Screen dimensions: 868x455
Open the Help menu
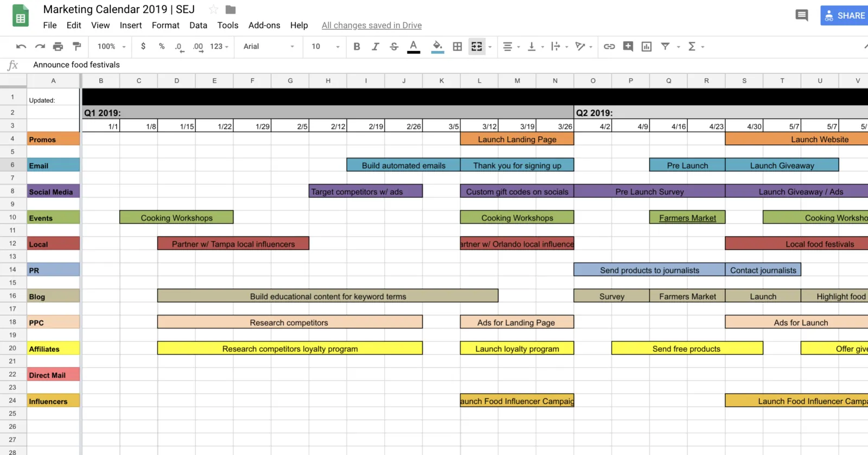299,26
